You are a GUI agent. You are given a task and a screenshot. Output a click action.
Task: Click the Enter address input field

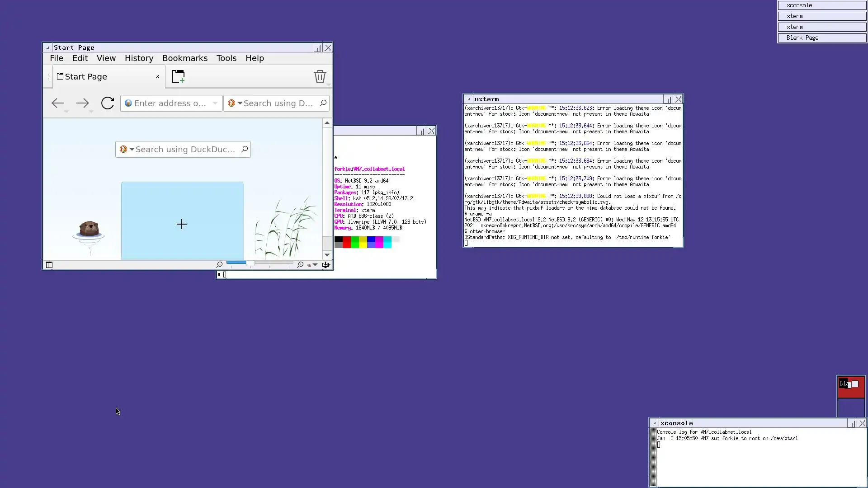coord(170,103)
